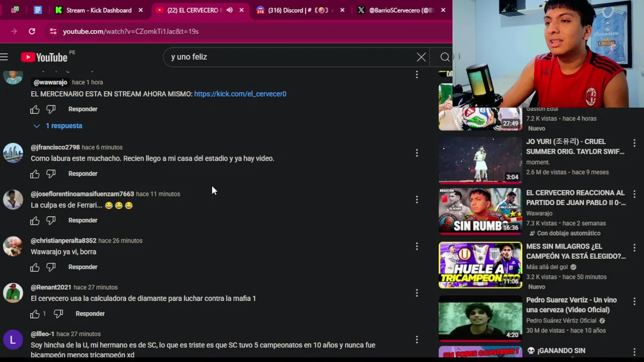
Task: Reply to the Ferrari comment with Responder
Action: [83, 220]
